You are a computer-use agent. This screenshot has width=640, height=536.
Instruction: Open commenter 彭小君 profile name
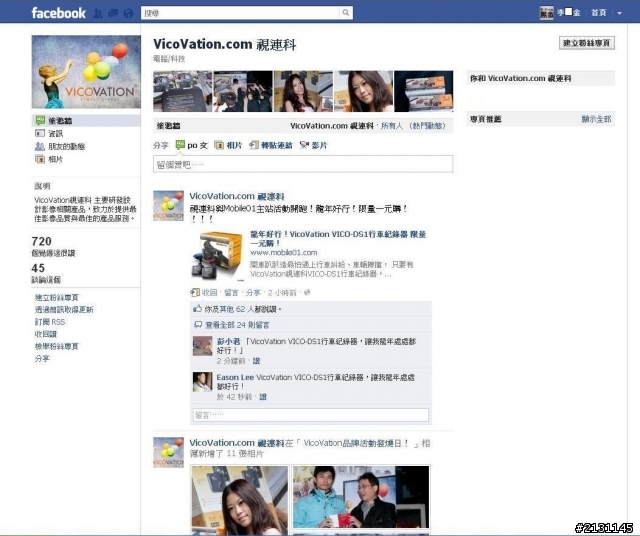coord(228,341)
